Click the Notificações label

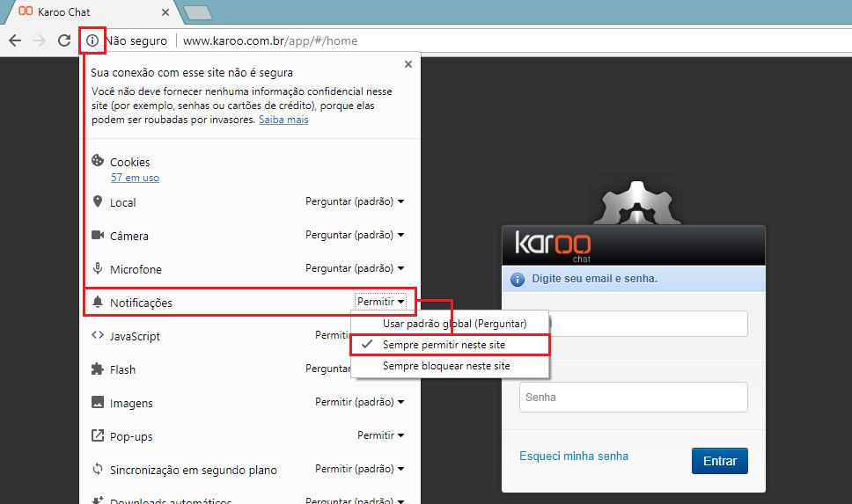[x=141, y=303]
